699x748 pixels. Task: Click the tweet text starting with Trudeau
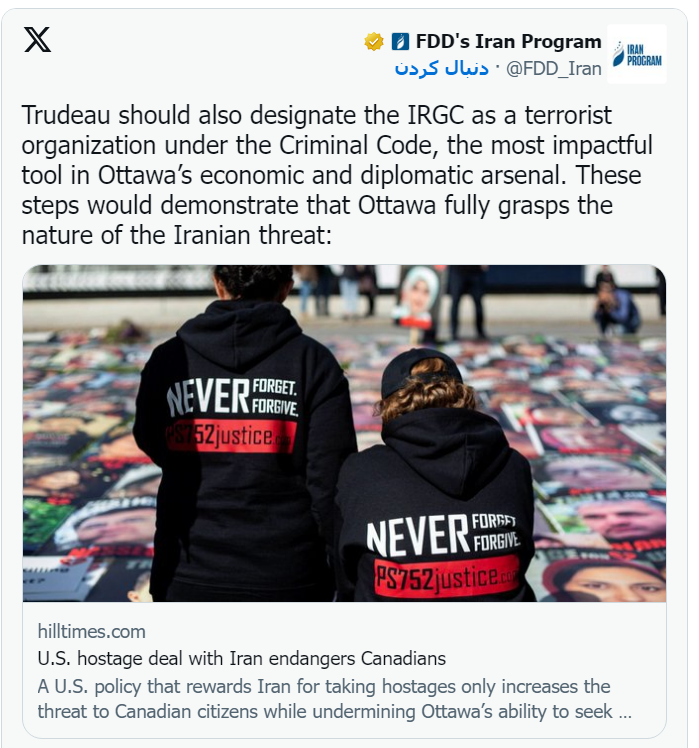coord(337,175)
